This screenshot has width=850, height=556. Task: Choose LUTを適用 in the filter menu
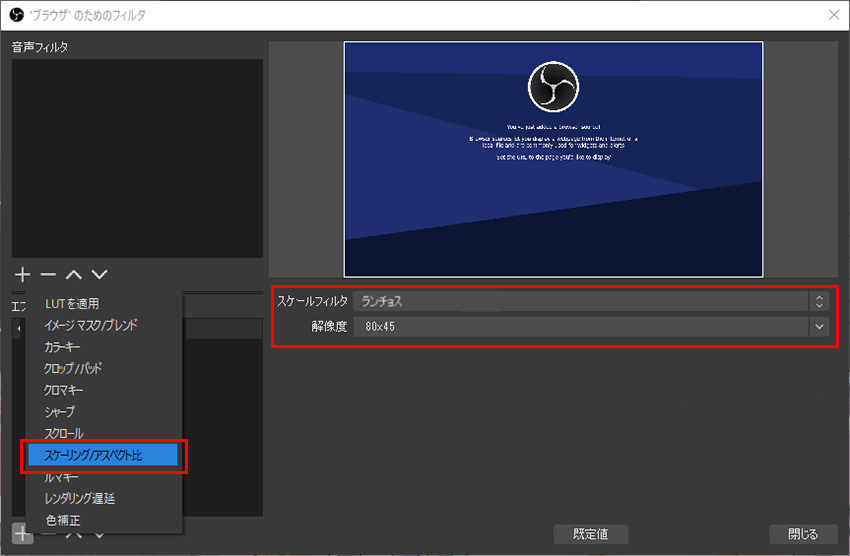tap(72, 303)
